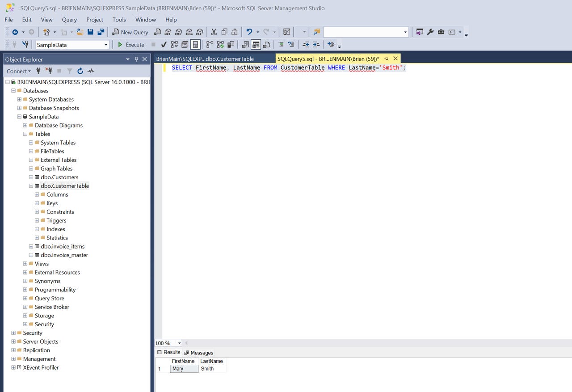Open the SampleData database dropdown
The height and width of the screenshot is (392, 572).
coord(106,45)
